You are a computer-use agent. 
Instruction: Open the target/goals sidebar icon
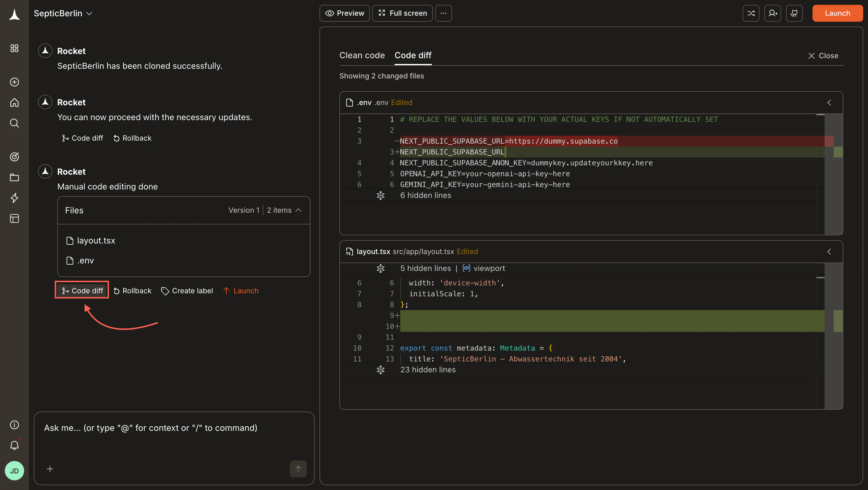(14, 157)
